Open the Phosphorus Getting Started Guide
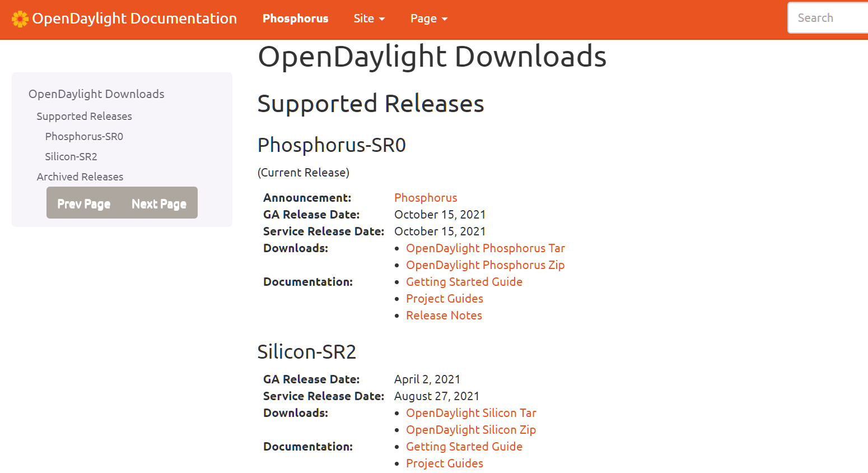The height and width of the screenshot is (473, 868). coord(464,281)
